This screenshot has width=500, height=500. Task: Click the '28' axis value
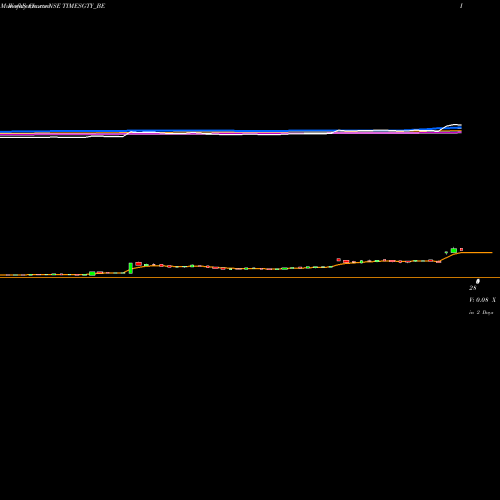473,288
